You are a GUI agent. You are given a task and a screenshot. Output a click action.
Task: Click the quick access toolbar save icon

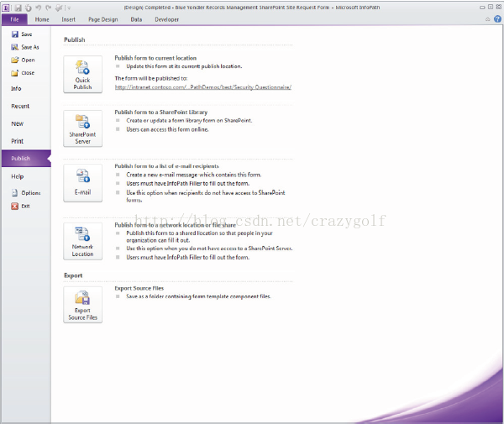pos(18,8)
